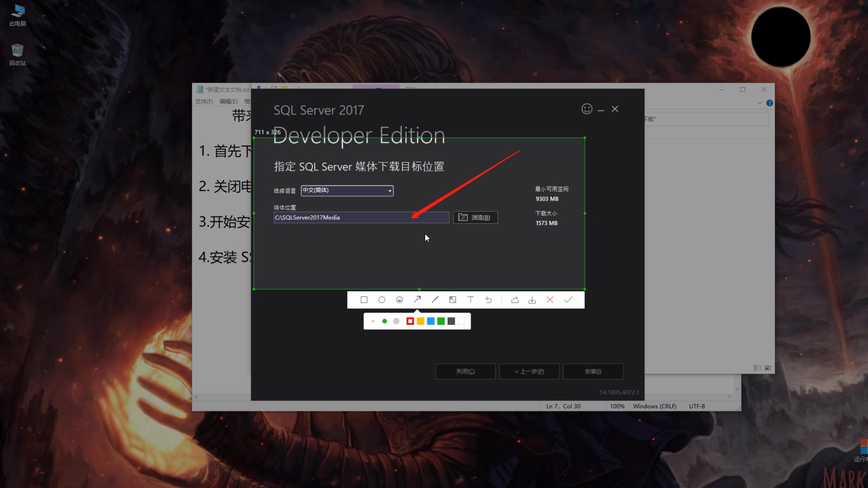Click Notepad vertical scrollbar down arrow
Image resolution: width=868 pixels, height=488 pixels.
pyautogui.click(x=737, y=389)
